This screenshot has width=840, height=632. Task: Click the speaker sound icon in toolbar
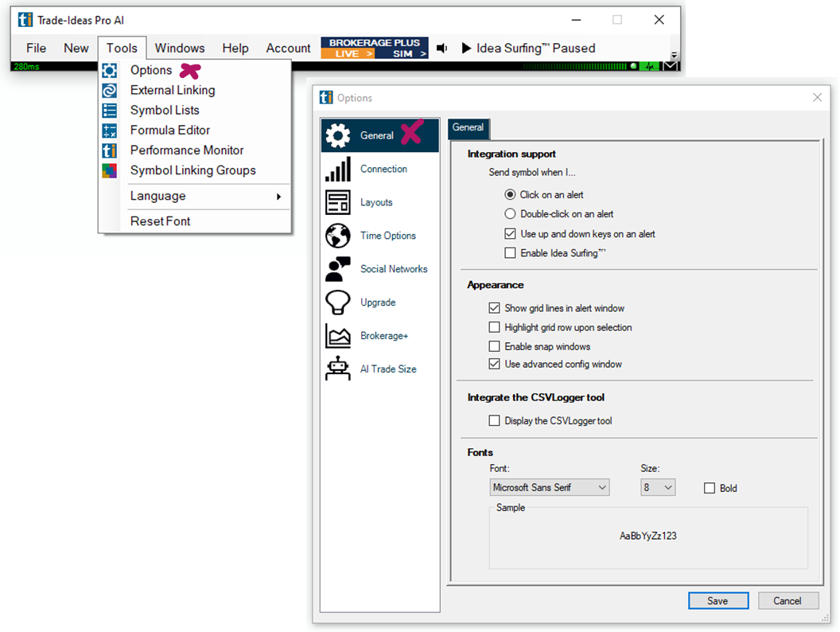(x=442, y=49)
